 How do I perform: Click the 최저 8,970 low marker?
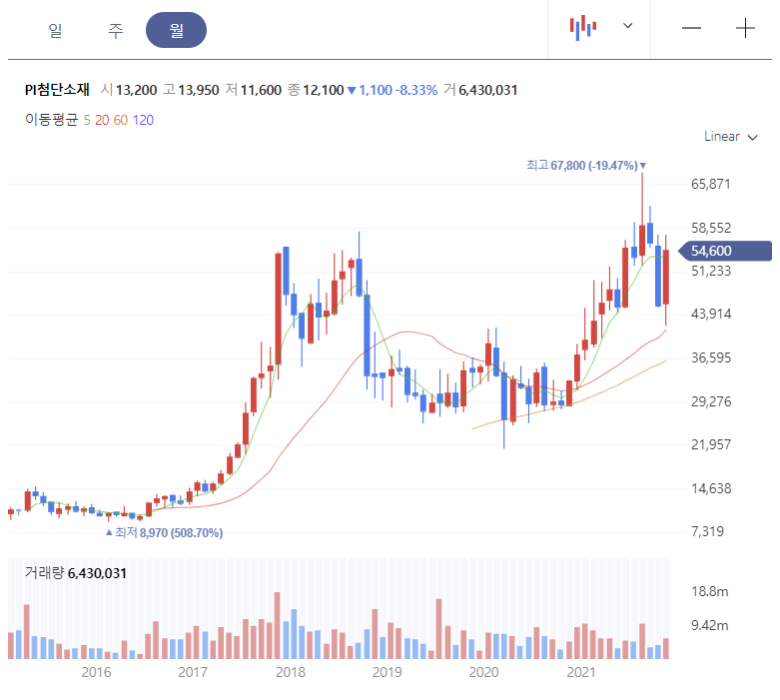click(165, 533)
